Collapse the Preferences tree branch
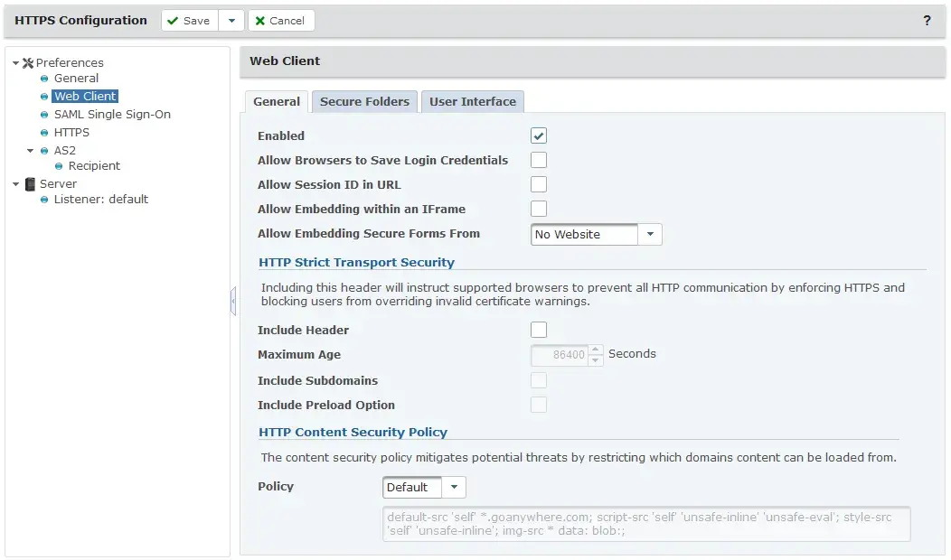The image size is (951, 560). click(x=15, y=62)
